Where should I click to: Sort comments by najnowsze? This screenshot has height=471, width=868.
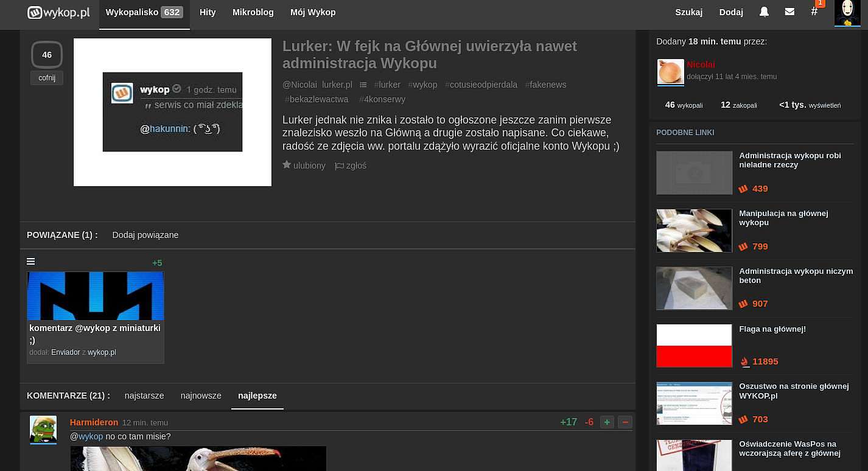click(x=201, y=396)
